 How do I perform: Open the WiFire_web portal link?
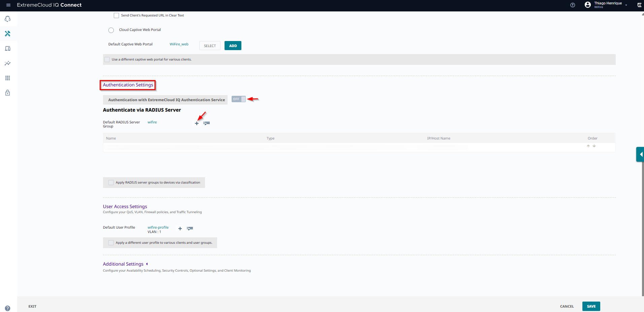tap(179, 44)
